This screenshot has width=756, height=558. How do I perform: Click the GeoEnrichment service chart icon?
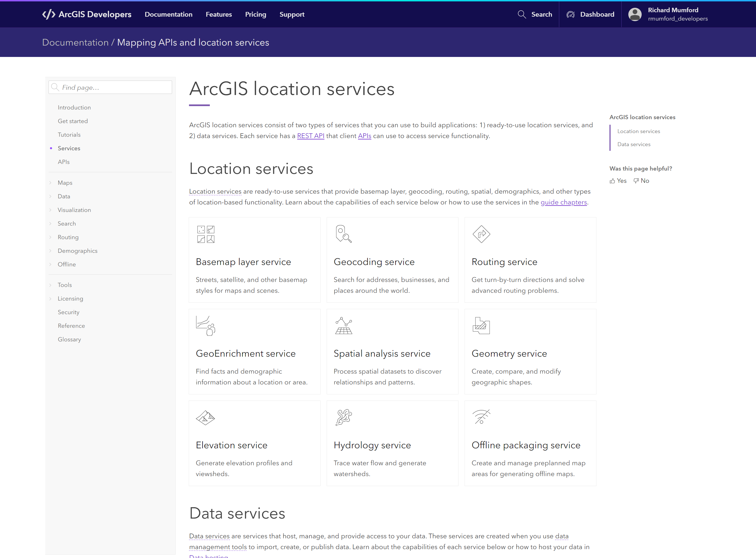point(206,326)
